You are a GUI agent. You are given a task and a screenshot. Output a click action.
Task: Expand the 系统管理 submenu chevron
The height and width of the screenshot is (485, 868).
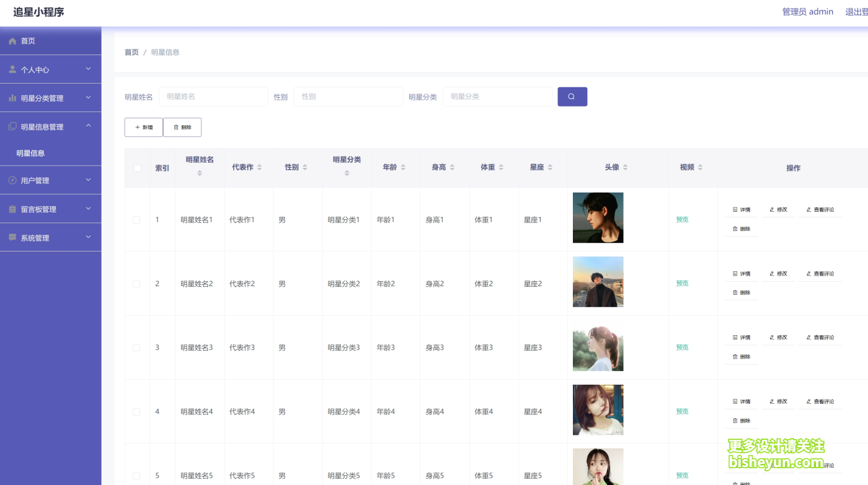point(88,237)
